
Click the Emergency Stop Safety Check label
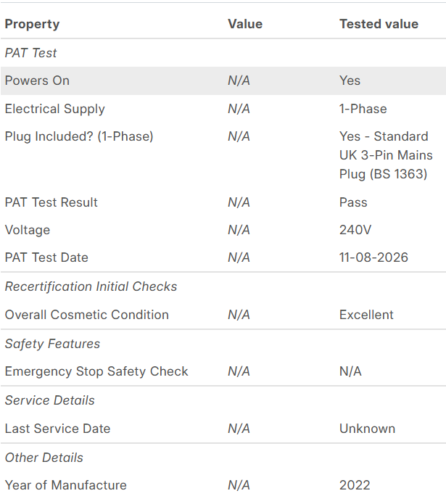point(96,371)
